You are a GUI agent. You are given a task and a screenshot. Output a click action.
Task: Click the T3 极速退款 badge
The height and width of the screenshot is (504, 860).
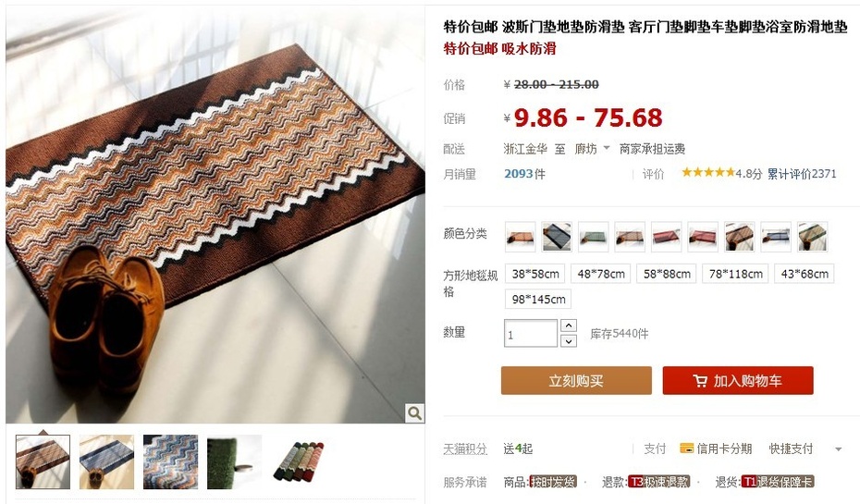tap(658, 482)
